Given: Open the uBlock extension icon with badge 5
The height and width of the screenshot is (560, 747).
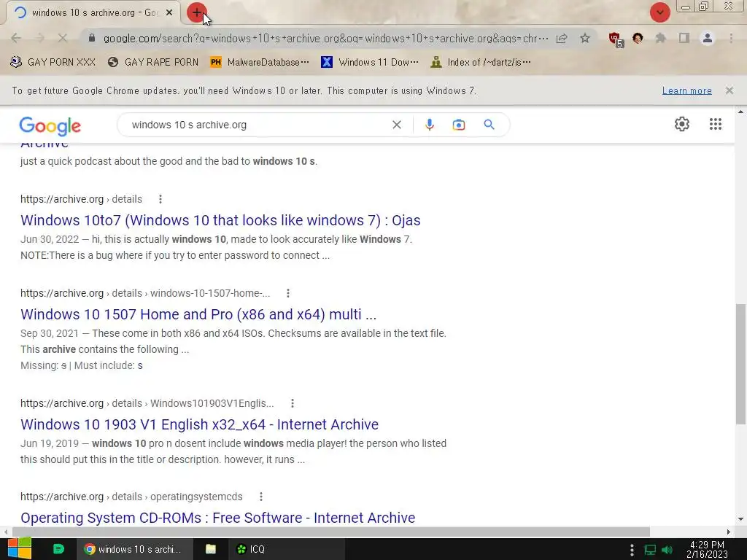Looking at the screenshot, I should click(616, 39).
